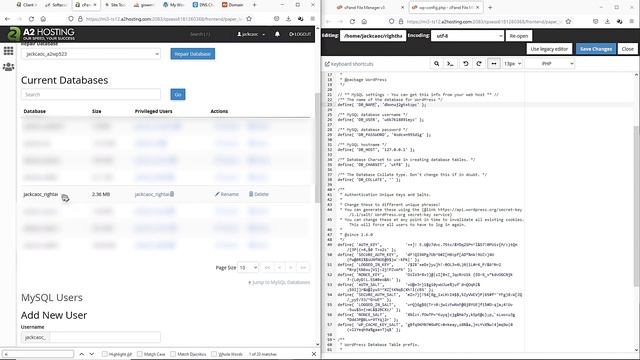Image resolution: width=640 pixels, height=360 pixels.
Task: Open the Page Size dropdown
Action: [x=248, y=268]
